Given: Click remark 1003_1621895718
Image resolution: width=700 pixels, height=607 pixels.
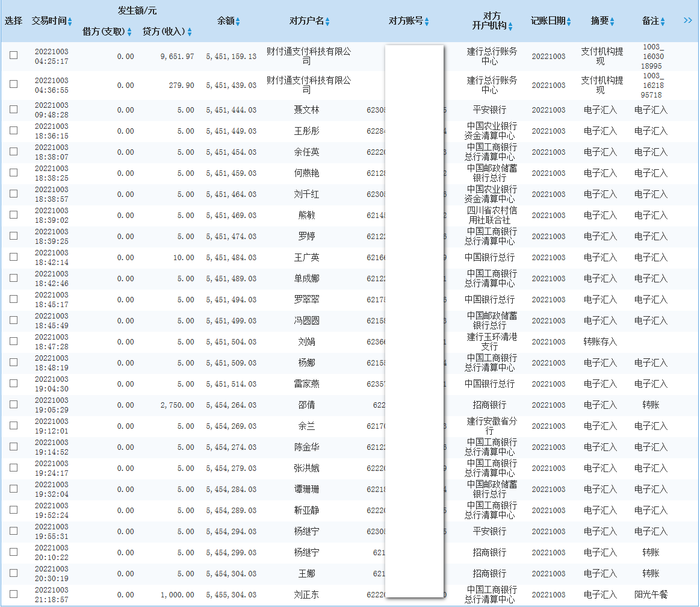Looking at the screenshot, I should (652, 86).
